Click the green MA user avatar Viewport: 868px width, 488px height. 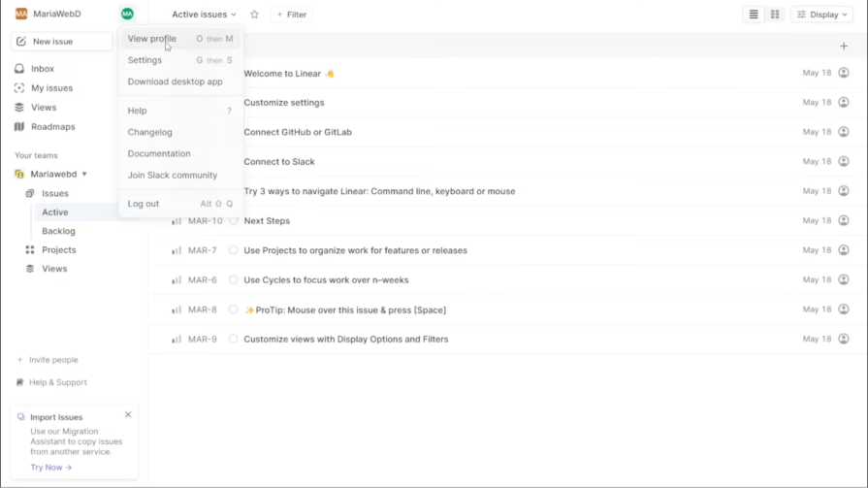point(127,14)
